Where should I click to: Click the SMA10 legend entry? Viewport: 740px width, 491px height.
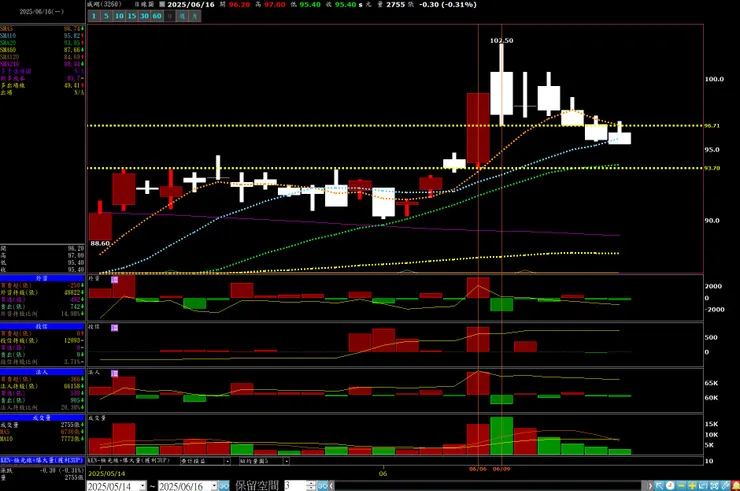[x=8, y=36]
